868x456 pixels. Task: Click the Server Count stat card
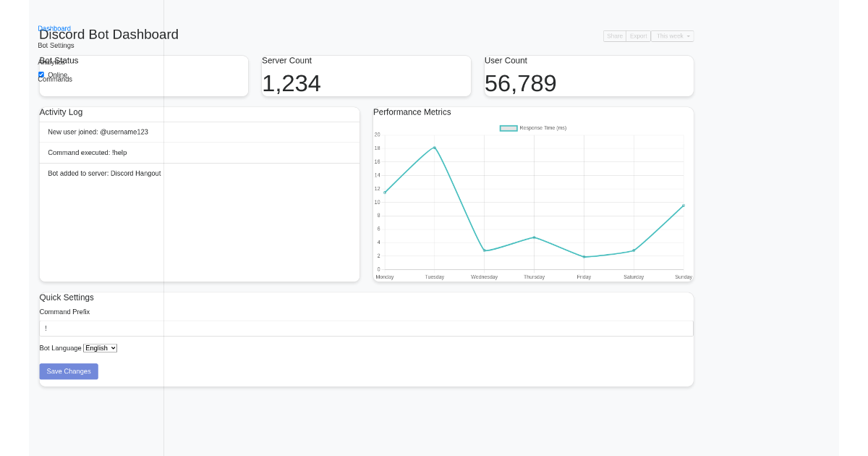366,75
